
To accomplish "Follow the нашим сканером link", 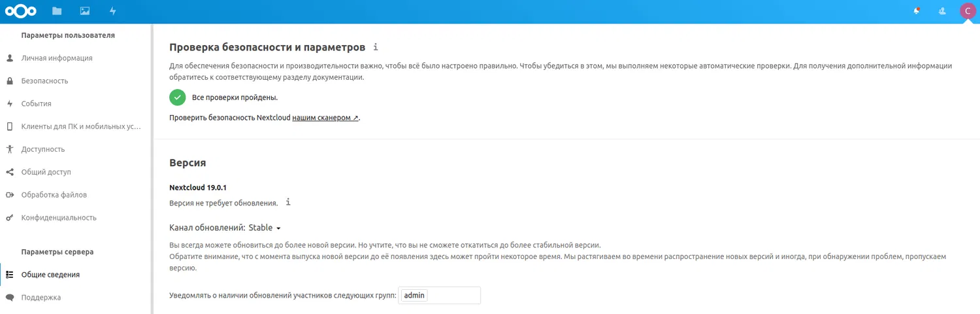I will (x=325, y=118).
